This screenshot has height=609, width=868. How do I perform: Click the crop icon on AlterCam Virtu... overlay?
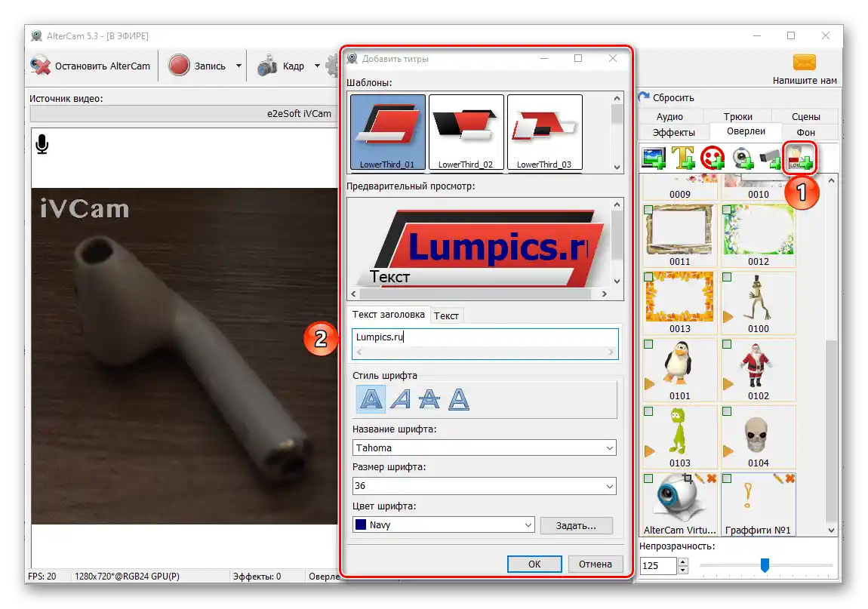pos(688,478)
